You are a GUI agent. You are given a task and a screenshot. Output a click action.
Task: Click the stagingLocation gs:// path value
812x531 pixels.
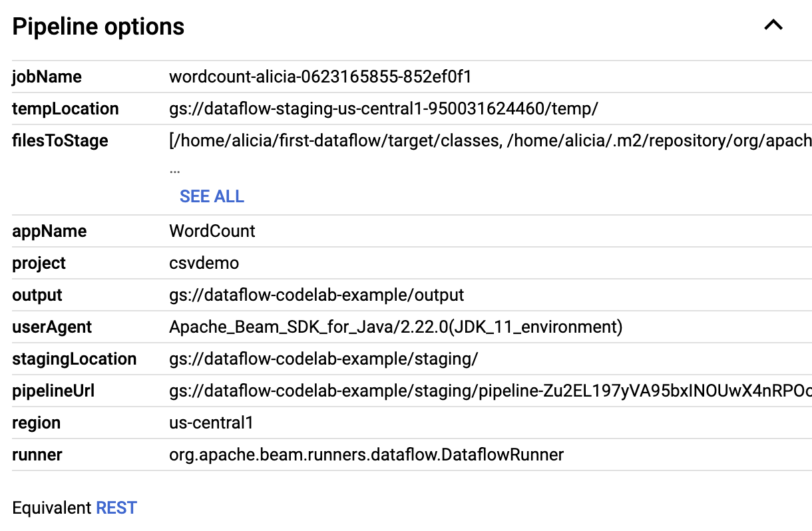point(323,359)
